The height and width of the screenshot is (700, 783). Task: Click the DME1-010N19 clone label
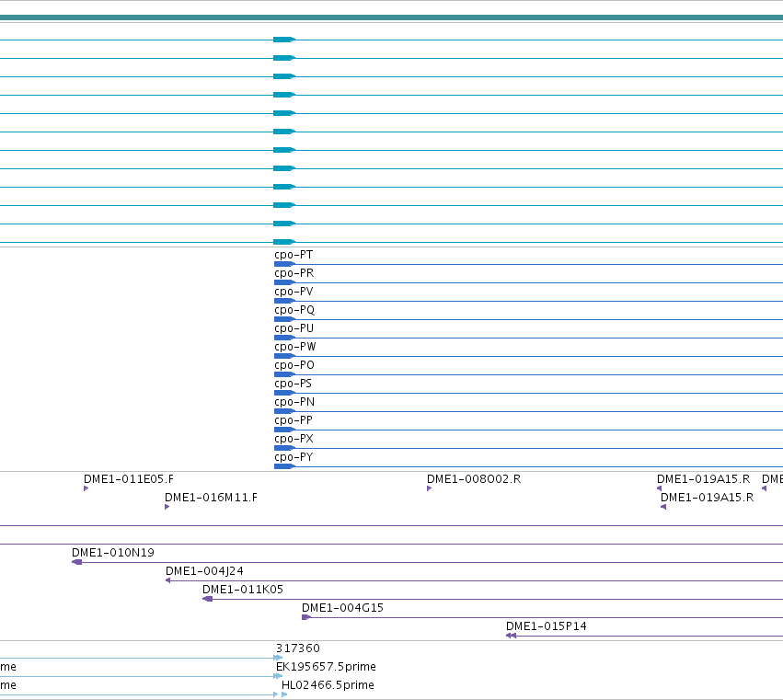tap(113, 553)
